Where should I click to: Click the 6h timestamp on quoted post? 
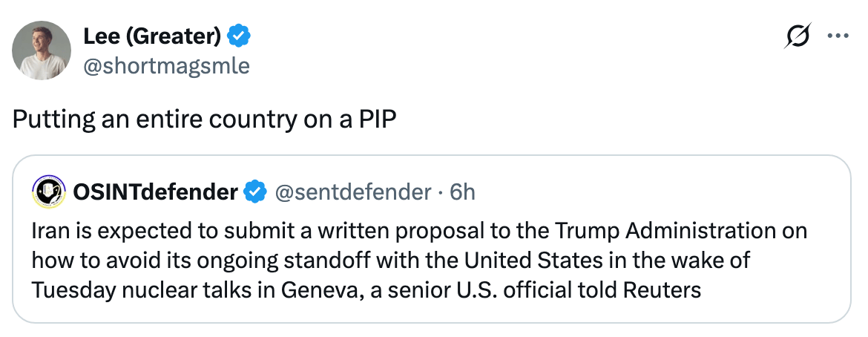tap(462, 193)
